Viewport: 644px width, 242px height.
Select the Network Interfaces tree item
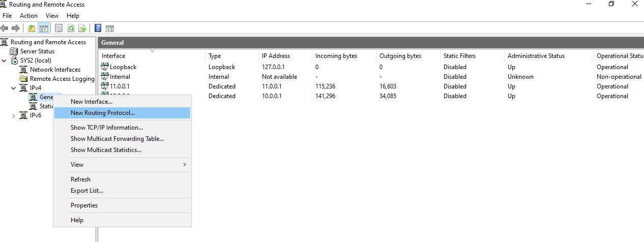click(x=55, y=70)
